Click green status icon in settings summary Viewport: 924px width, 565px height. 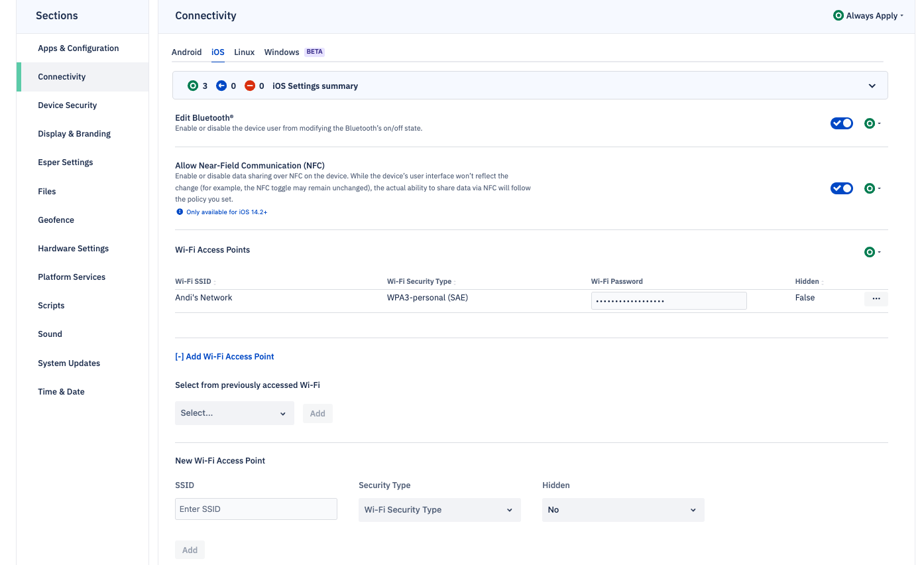tap(193, 86)
